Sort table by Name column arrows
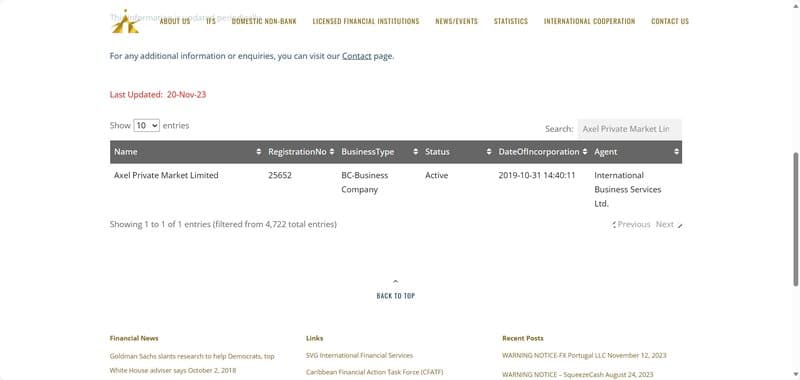This screenshot has width=800, height=380. [259, 152]
